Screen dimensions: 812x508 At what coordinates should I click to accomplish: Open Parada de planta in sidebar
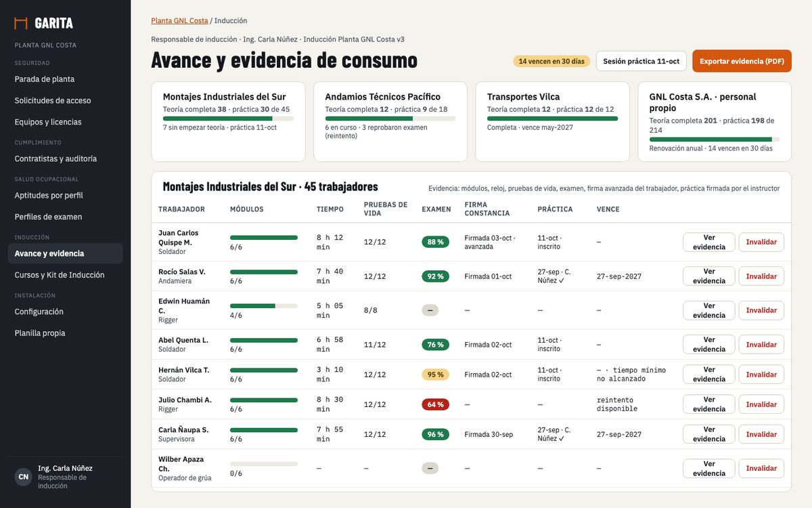[65, 79]
